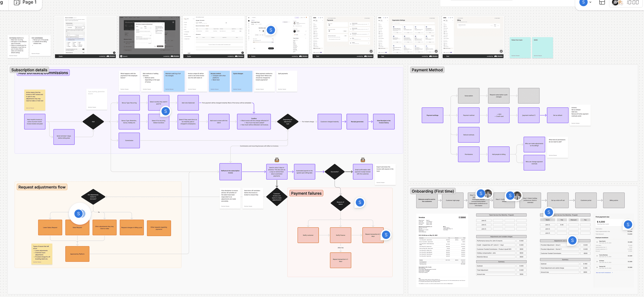The image size is (644, 297).
Task: Open the comment pin beside 'Reasons of failure'
Action: [x=360, y=202]
